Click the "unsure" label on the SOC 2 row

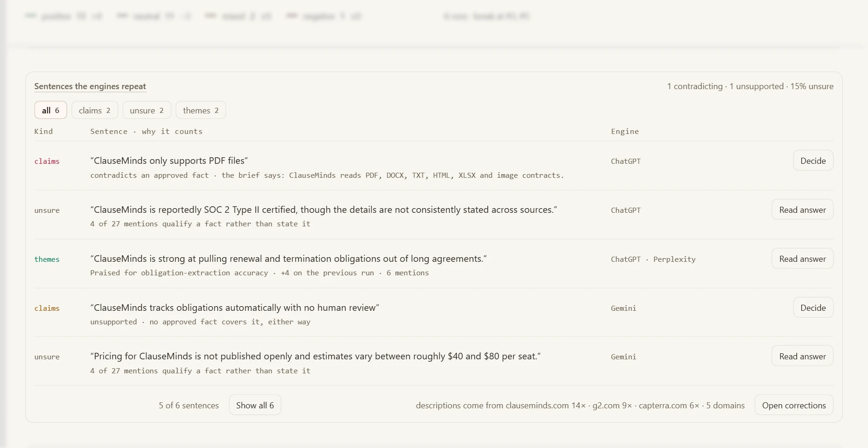pos(47,210)
